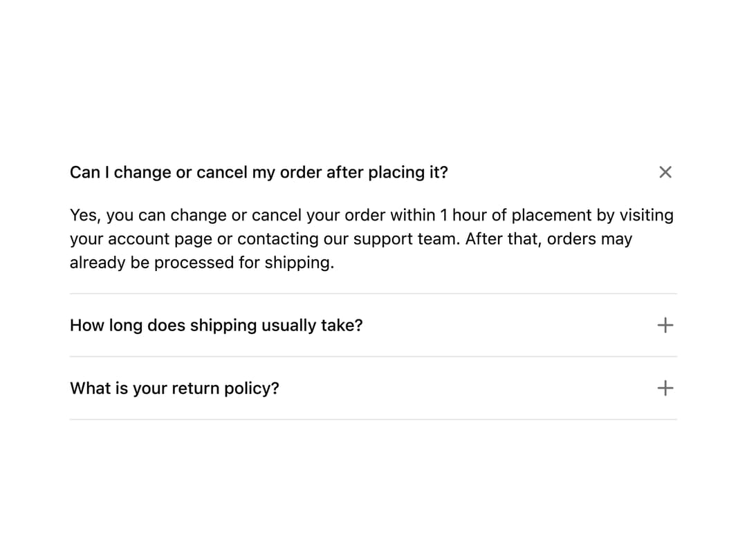The image size is (747, 560).
Task: Click 'What is your' in the third heading
Action: tap(119, 389)
